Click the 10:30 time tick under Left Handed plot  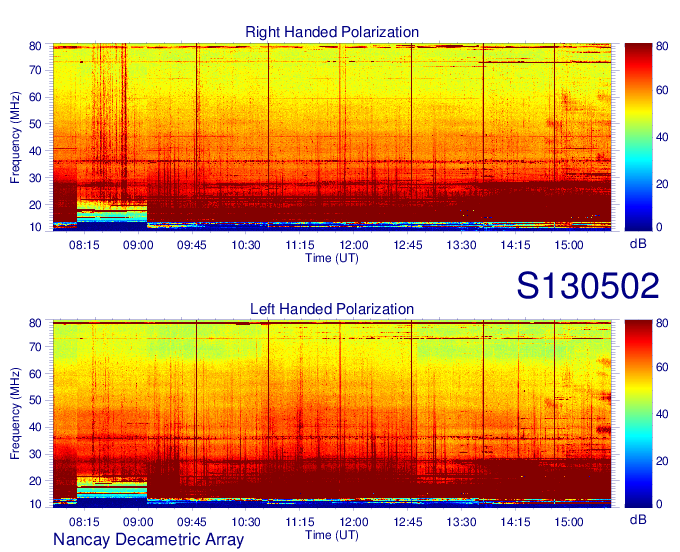[246, 522]
